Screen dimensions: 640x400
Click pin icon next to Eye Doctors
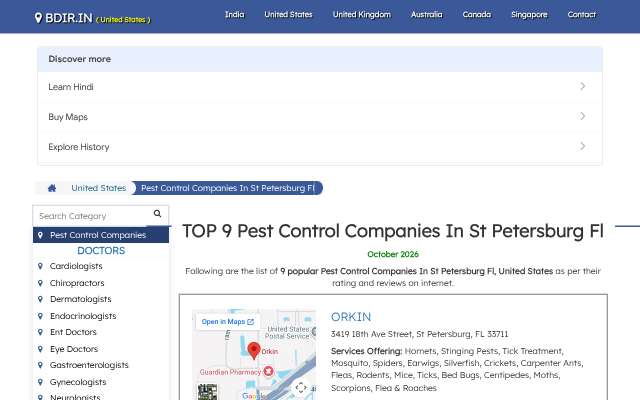(40, 349)
